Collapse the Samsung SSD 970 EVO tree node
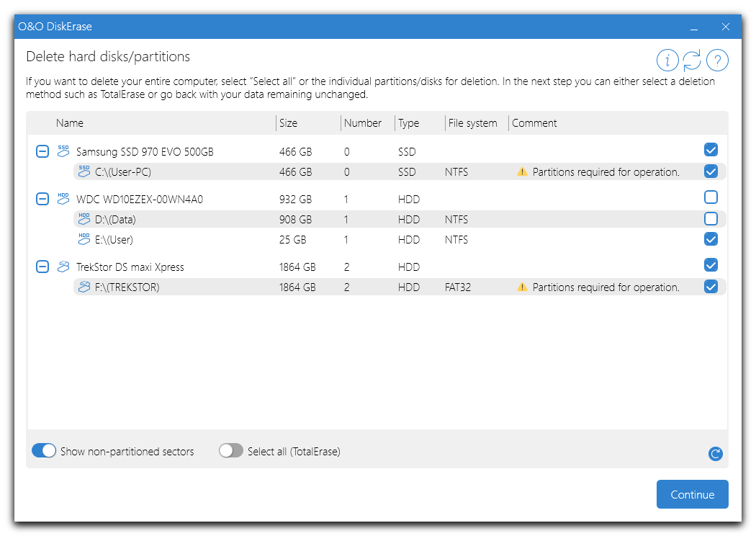756x536 pixels. (42, 151)
